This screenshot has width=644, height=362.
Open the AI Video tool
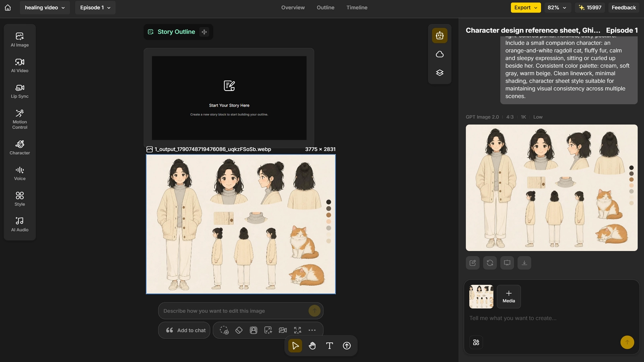20,66
